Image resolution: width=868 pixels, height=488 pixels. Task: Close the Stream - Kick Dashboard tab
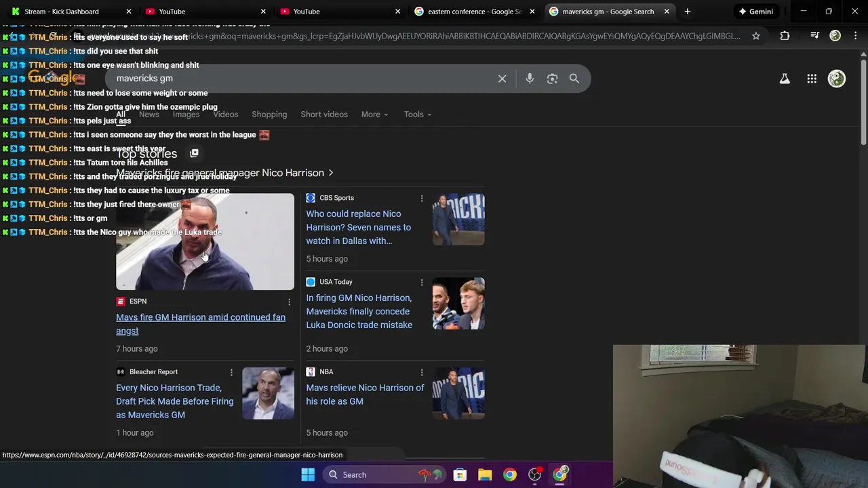[128, 12]
